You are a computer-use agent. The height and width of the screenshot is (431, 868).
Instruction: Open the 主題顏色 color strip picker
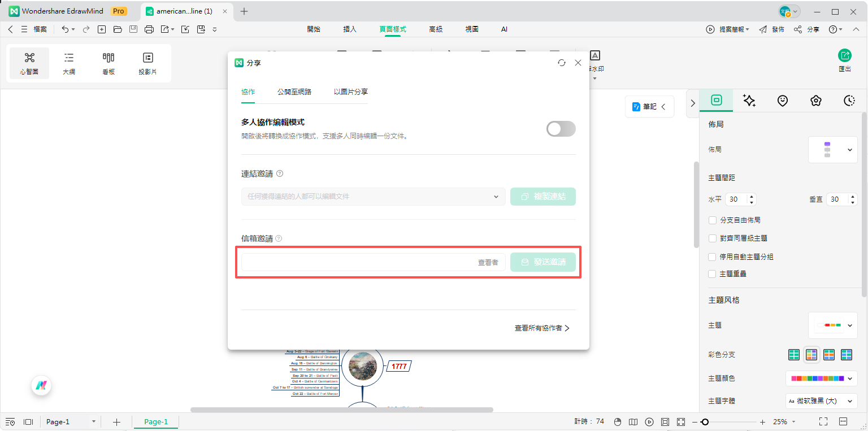821,378
